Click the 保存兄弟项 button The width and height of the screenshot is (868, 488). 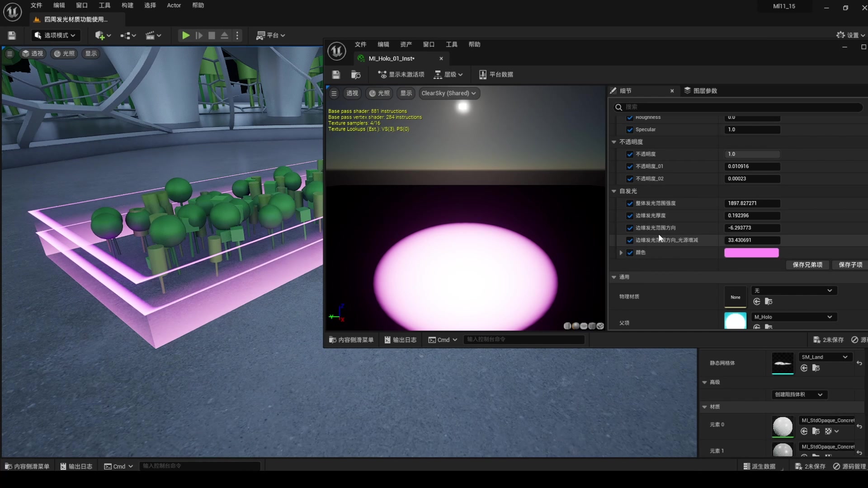click(x=807, y=265)
